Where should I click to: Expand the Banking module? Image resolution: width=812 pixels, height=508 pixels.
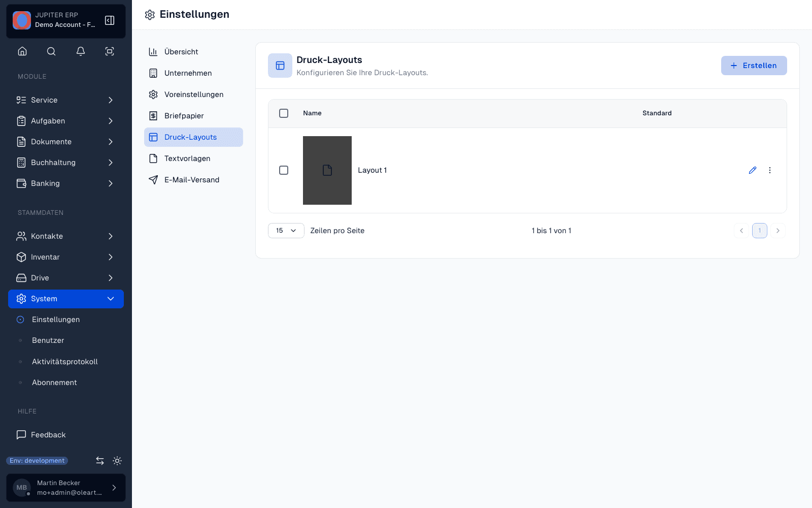[x=66, y=183]
